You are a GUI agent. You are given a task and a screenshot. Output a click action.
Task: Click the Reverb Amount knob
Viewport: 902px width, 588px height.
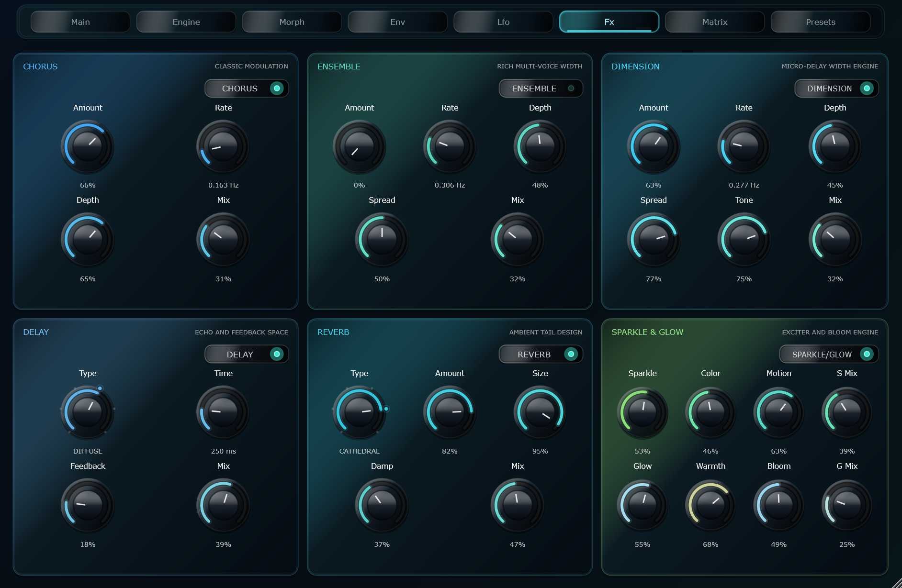450,412
